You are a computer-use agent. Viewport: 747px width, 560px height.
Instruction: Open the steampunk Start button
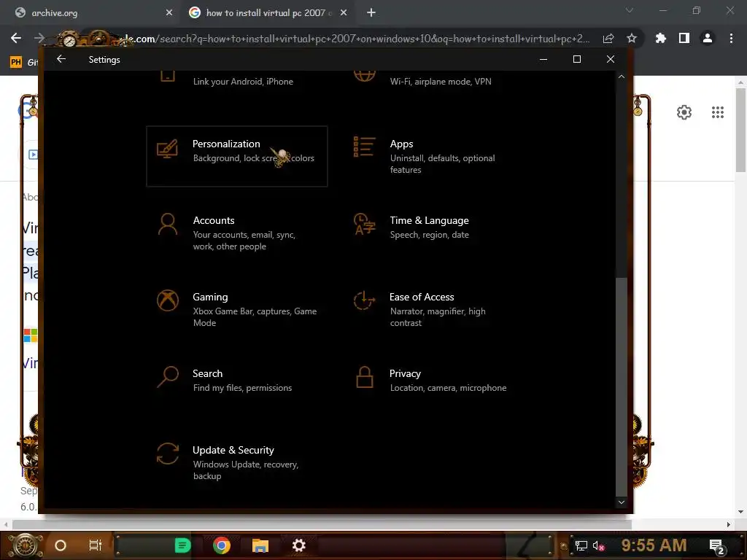(x=26, y=545)
